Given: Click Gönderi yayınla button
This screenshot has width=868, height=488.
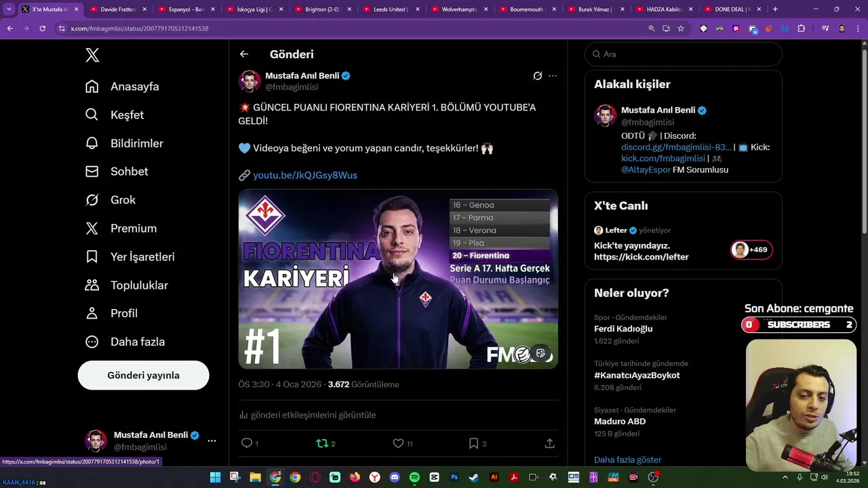Looking at the screenshot, I should 143,375.
